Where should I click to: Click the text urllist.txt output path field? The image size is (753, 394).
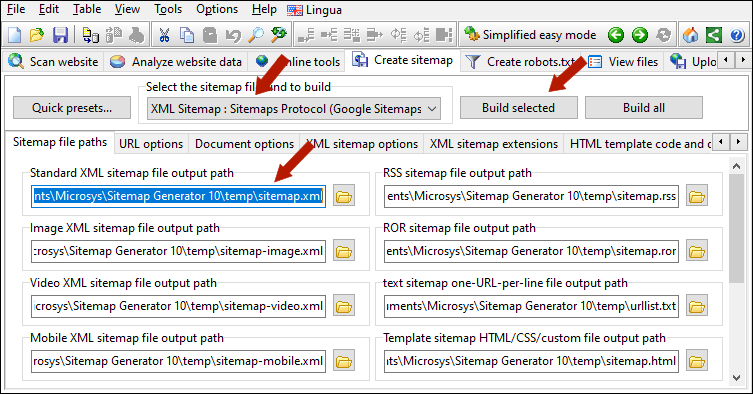pyautogui.click(x=531, y=307)
